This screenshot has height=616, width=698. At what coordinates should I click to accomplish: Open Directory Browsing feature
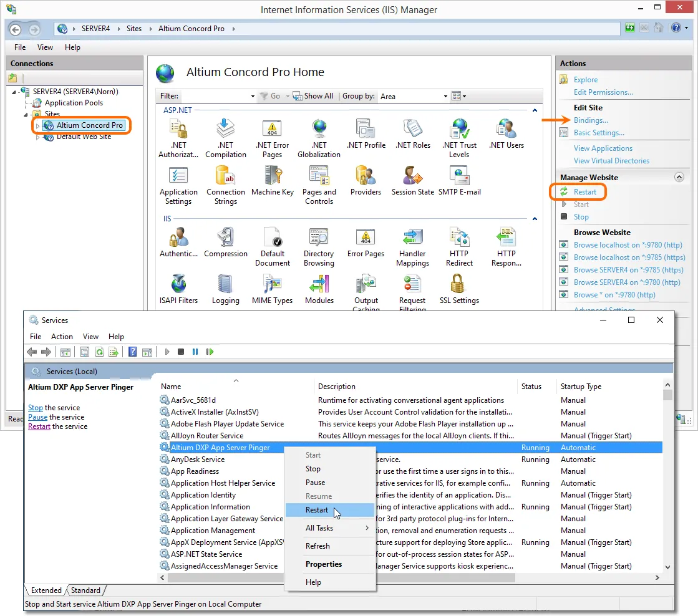(x=319, y=246)
